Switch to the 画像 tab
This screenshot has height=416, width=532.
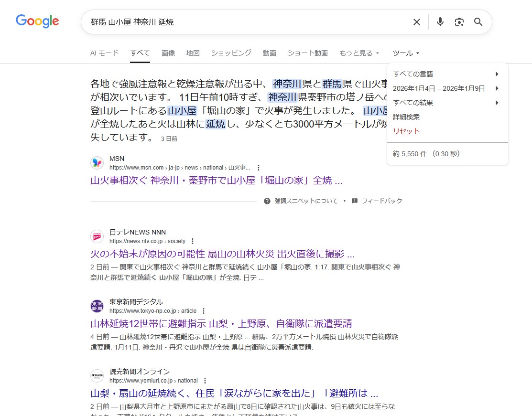168,53
